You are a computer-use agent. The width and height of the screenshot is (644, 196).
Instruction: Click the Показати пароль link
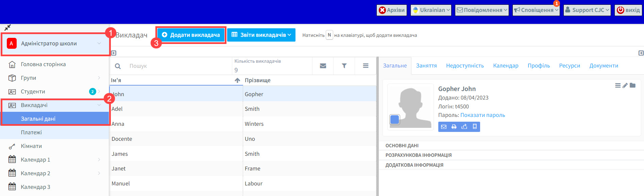[482, 115]
